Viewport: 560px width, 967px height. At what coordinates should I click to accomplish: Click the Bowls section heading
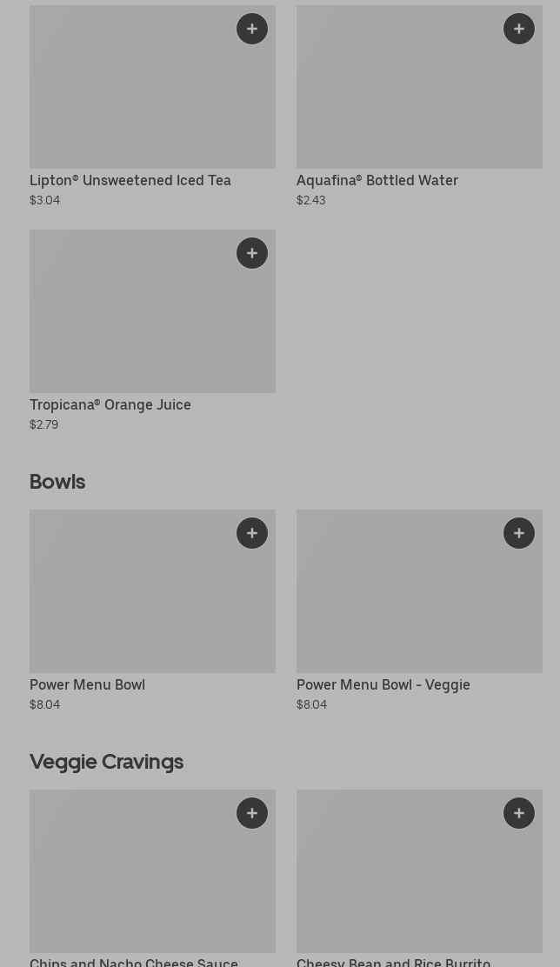click(57, 482)
